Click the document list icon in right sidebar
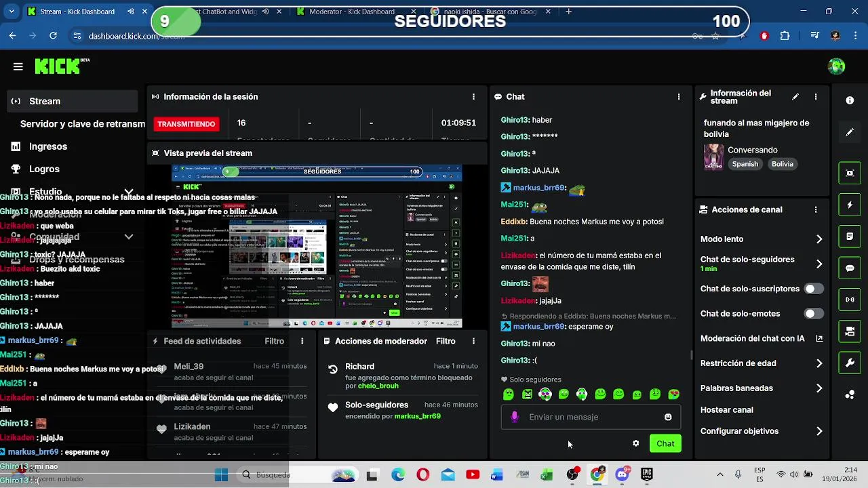Viewport: 868px width, 488px height. point(850,237)
